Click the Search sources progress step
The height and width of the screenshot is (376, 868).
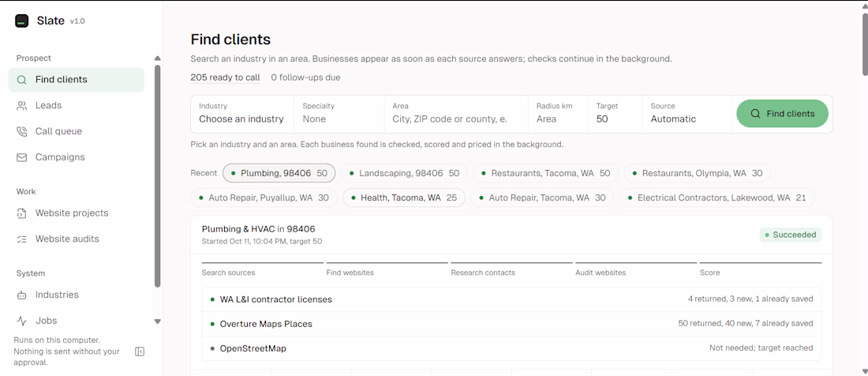pos(263,269)
